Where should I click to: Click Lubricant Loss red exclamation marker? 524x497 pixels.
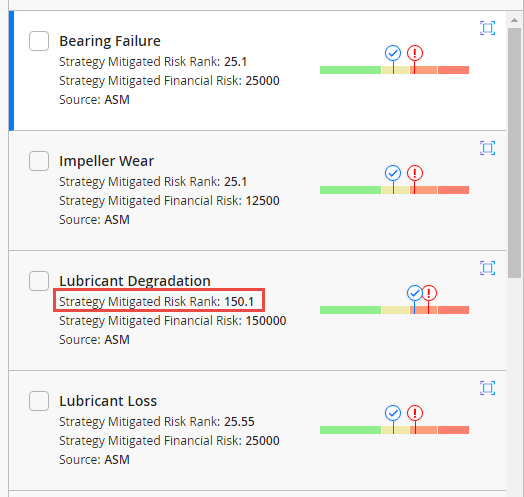tap(415, 413)
